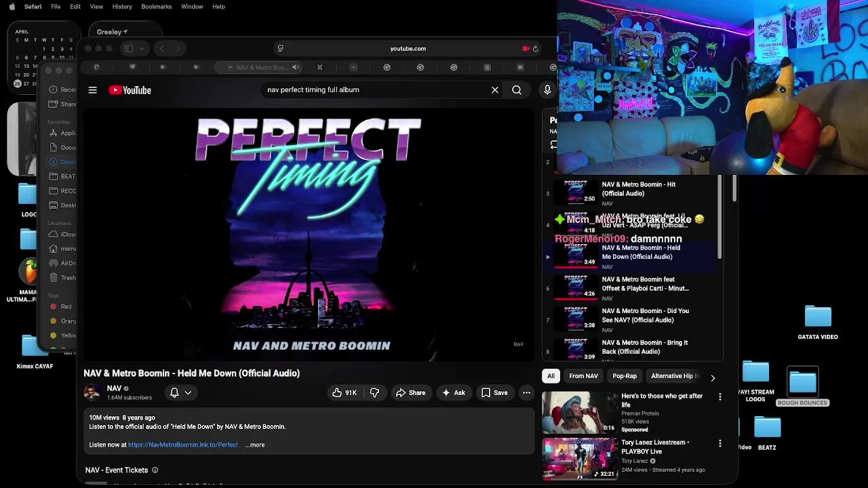The height and width of the screenshot is (488, 868).
Task: Open the History menu
Action: 122,7
